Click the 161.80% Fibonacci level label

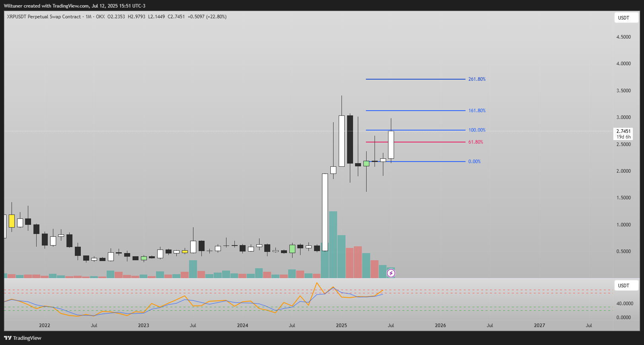pyautogui.click(x=477, y=111)
